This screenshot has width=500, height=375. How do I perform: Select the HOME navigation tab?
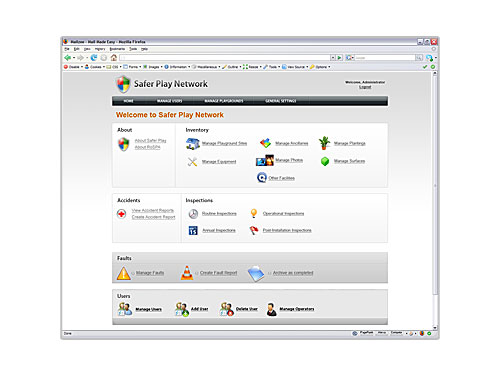click(x=129, y=101)
